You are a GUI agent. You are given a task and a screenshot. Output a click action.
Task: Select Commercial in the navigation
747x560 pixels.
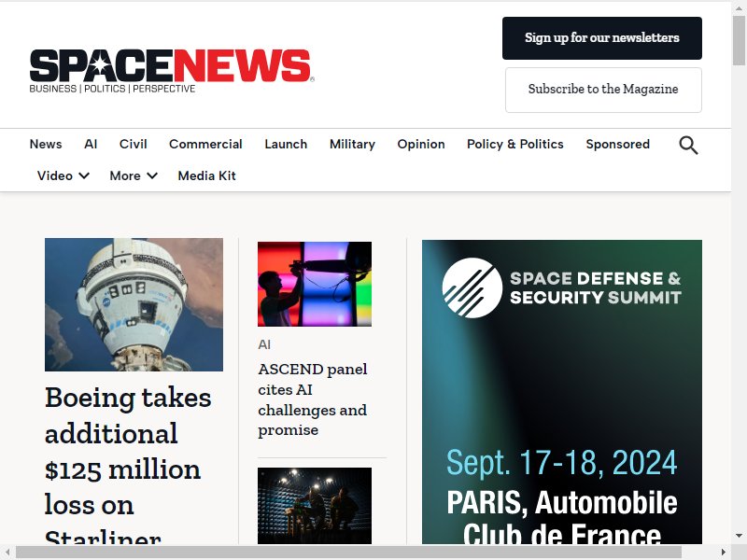pos(205,144)
